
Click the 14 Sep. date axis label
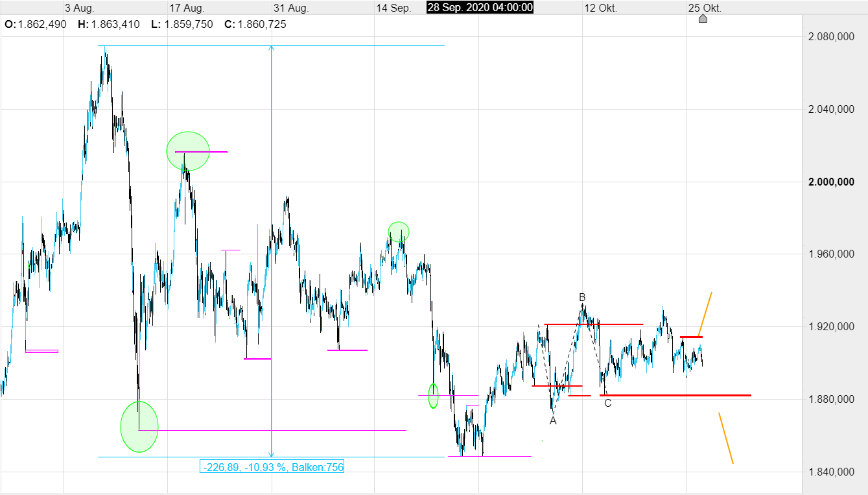(x=393, y=8)
